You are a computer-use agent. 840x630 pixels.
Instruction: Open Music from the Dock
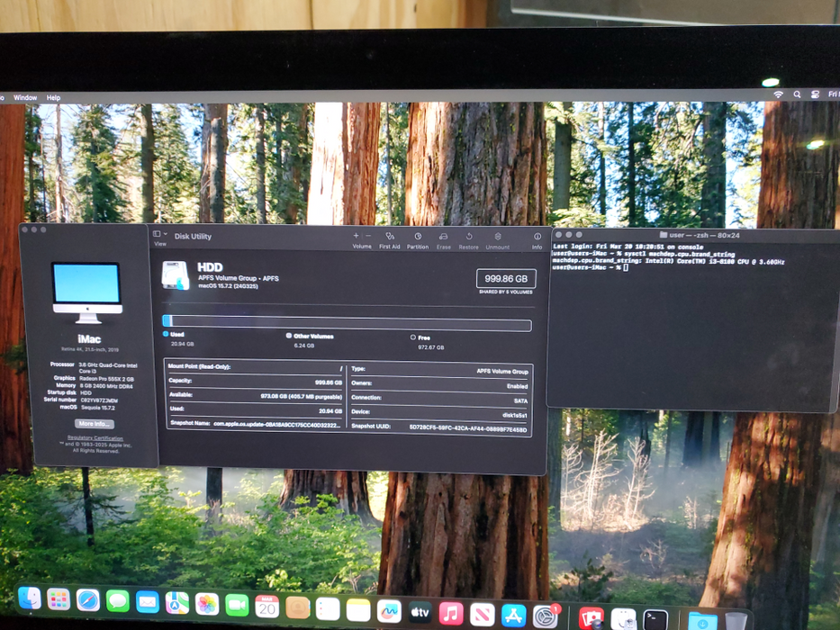pos(451,614)
